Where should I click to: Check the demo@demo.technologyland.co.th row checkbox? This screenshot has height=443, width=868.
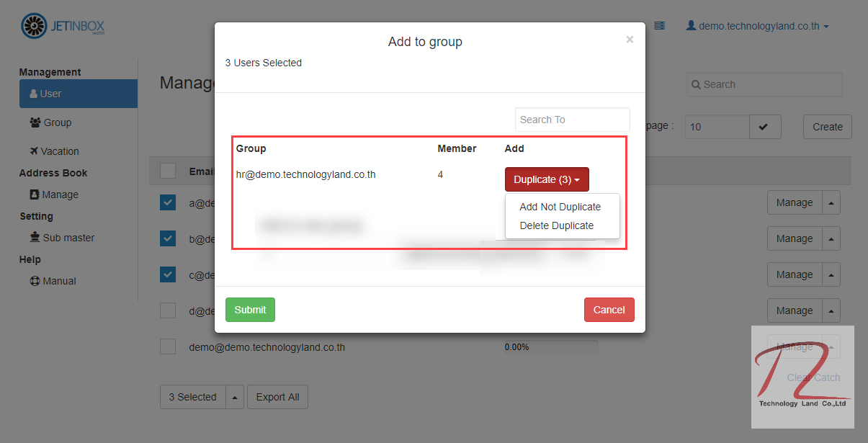[x=168, y=346]
